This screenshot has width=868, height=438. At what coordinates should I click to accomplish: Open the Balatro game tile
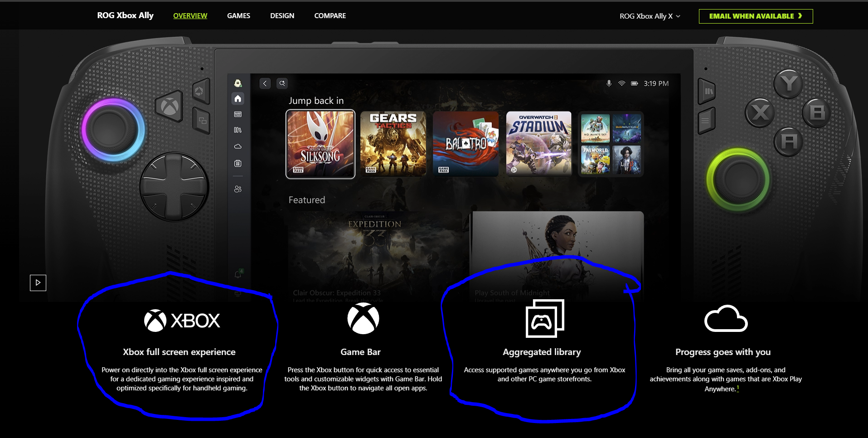pyautogui.click(x=466, y=144)
